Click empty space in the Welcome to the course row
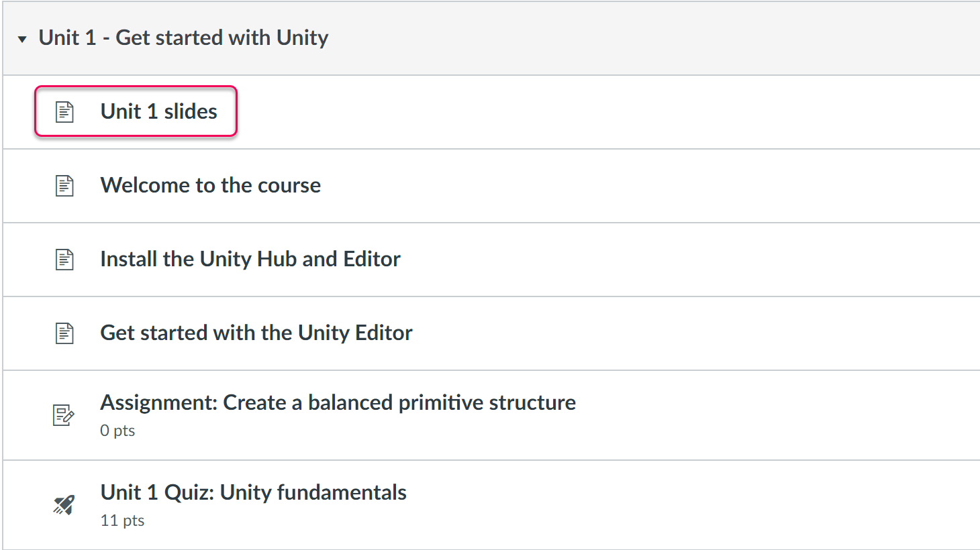The image size is (980, 550). pyautogui.click(x=638, y=185)
